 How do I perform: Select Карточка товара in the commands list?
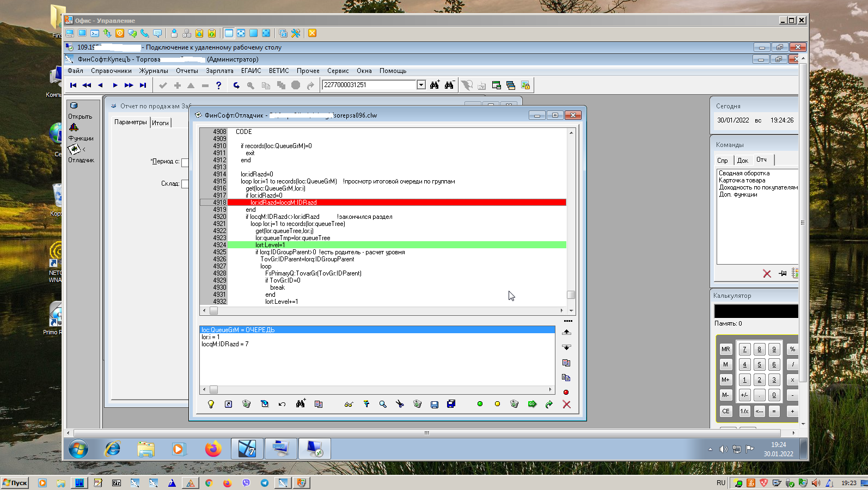pyautogui.click(x=742, y=180)
